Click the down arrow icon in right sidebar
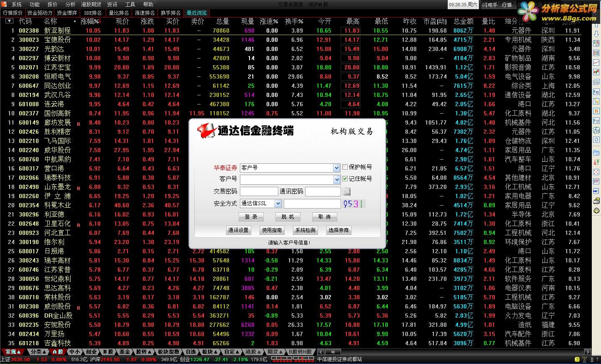This screenshot has width=601, height=364. [596, 34]
